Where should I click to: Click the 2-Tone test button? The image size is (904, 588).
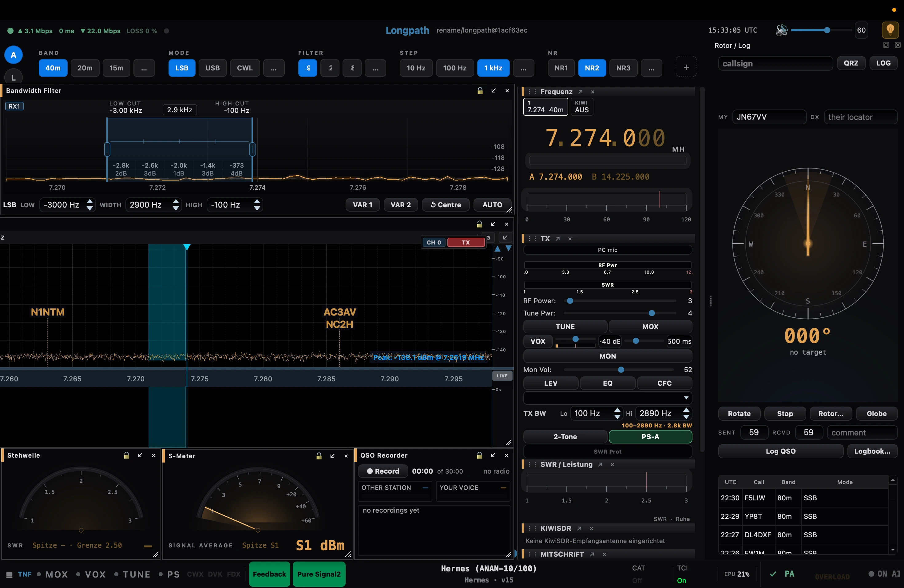pos(565,437)
